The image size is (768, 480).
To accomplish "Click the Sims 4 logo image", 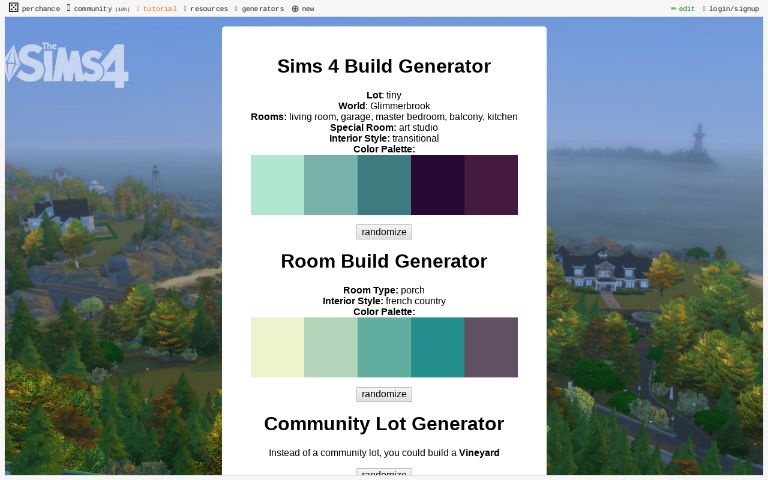I will tap(68, 65).
